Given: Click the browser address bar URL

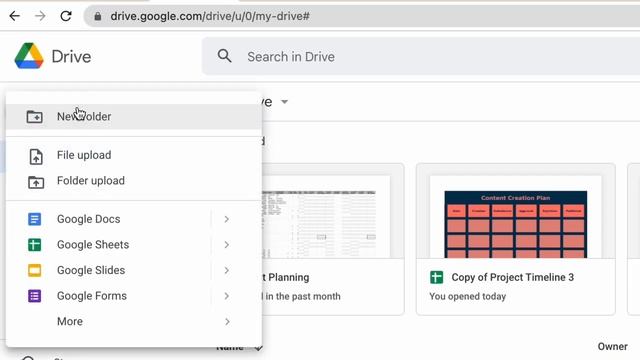Looking at the screenshot, I should point(210,16).
